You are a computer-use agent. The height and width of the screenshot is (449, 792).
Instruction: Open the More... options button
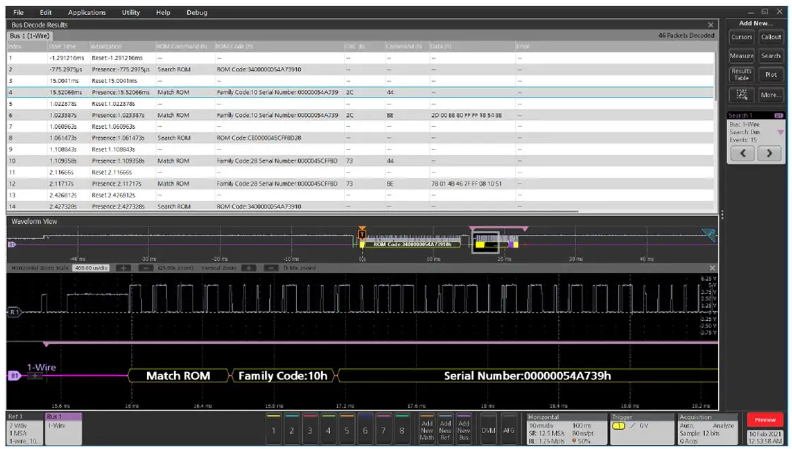771,94
